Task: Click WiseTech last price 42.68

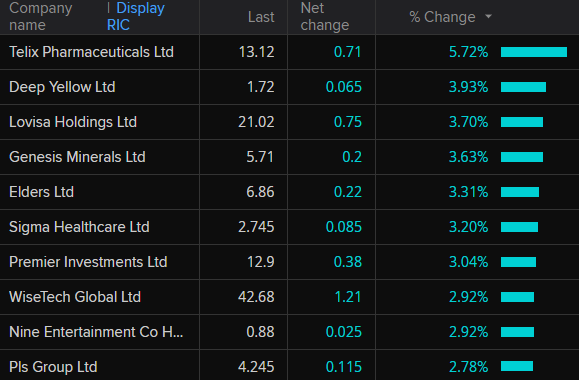Action: (256, 297)
